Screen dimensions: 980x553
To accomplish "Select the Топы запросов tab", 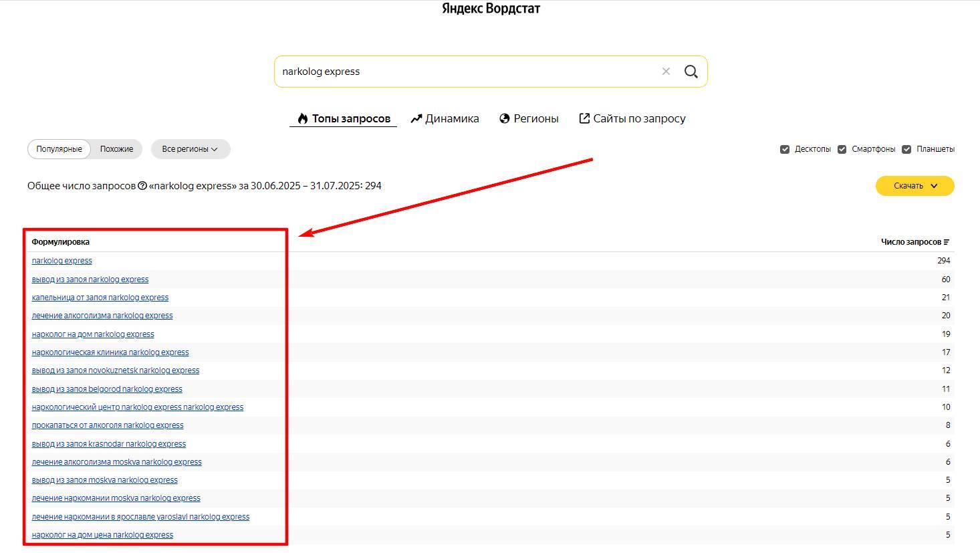I will (344, 118).
